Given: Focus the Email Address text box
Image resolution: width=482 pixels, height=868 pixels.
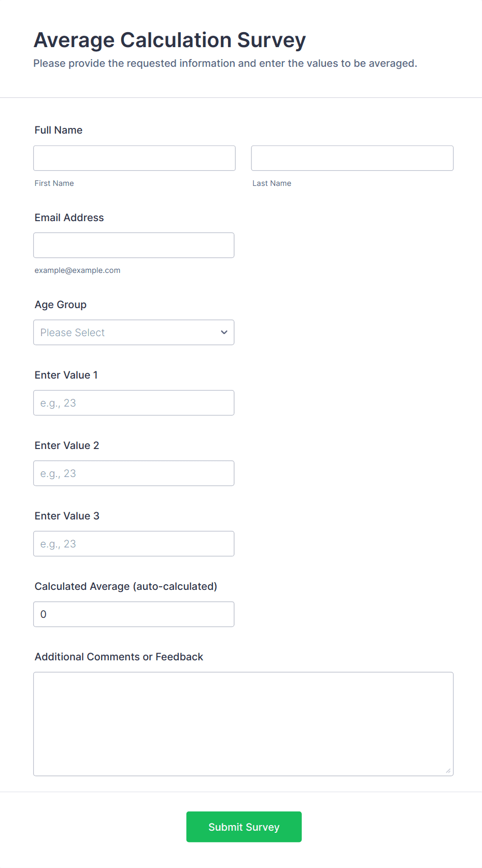Looking at the screenshot, I should (x=134, y=245).
